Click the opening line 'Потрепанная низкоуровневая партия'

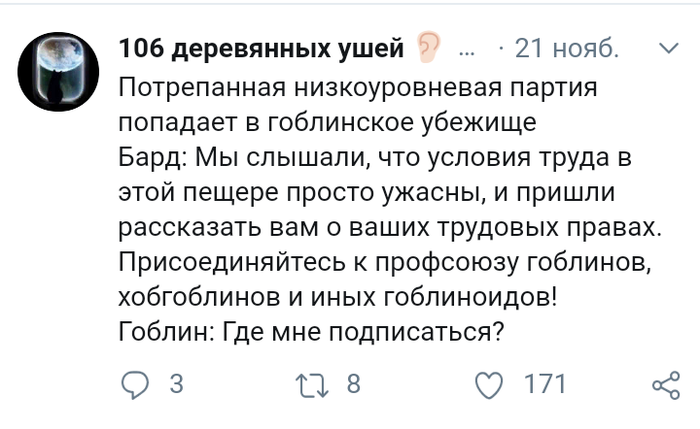coord(357,88)
